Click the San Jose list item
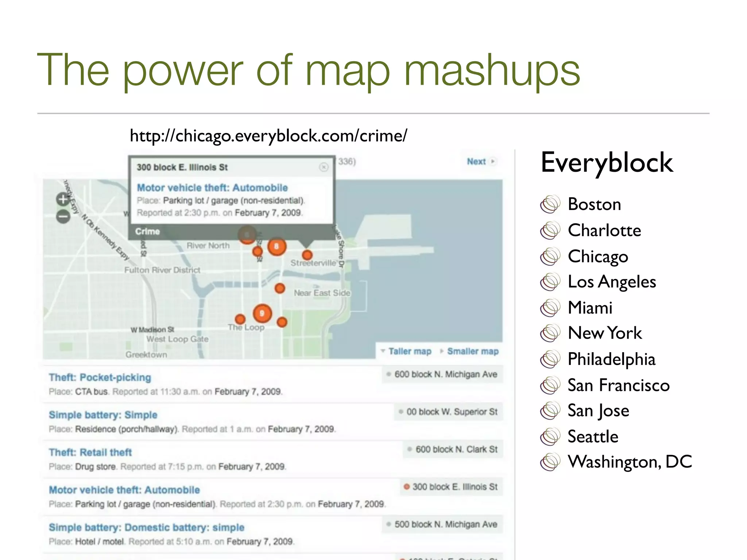The width and height of the screenshot is (747, 560). (x=598, y=411)
